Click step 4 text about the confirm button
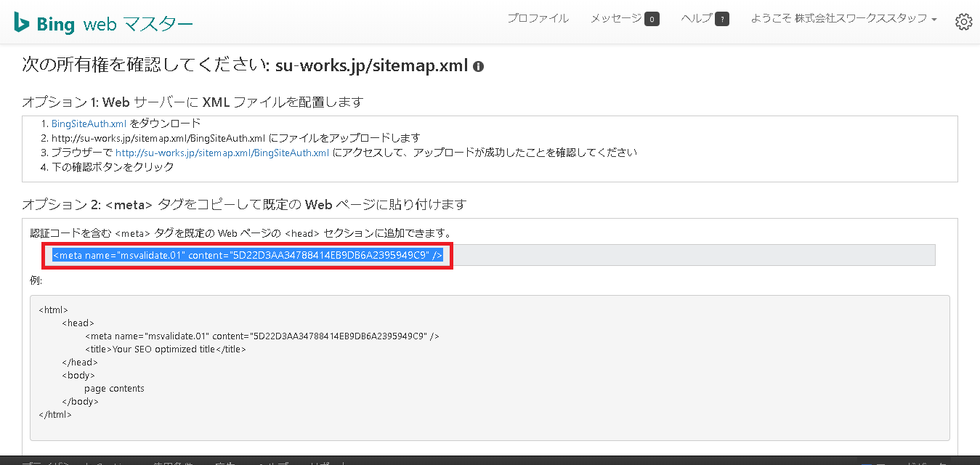Screen dimensions: 980x465 112,167
